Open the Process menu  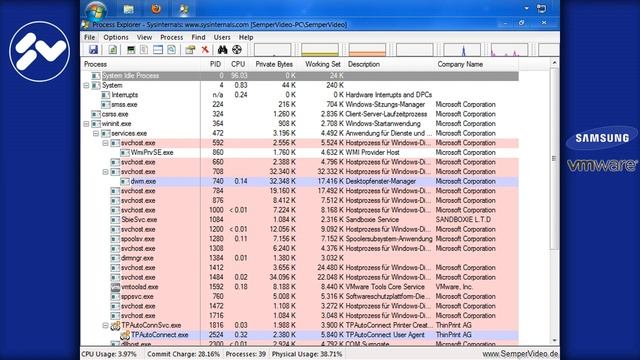tap(171, 37)
